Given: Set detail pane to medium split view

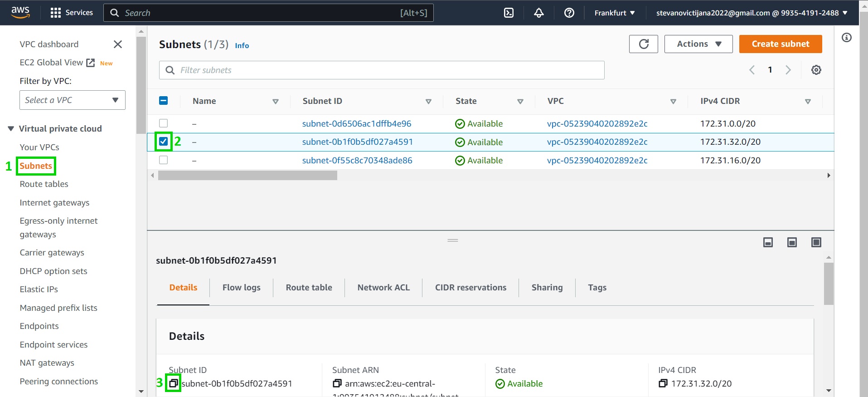Looking at the screenshot, I should pos(792,242).
